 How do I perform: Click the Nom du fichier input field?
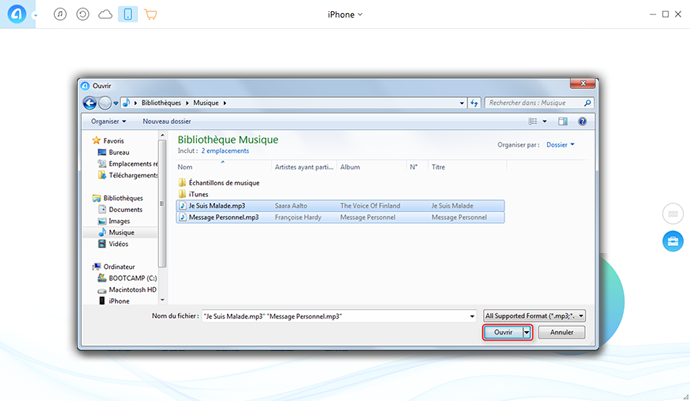point(335,316)
